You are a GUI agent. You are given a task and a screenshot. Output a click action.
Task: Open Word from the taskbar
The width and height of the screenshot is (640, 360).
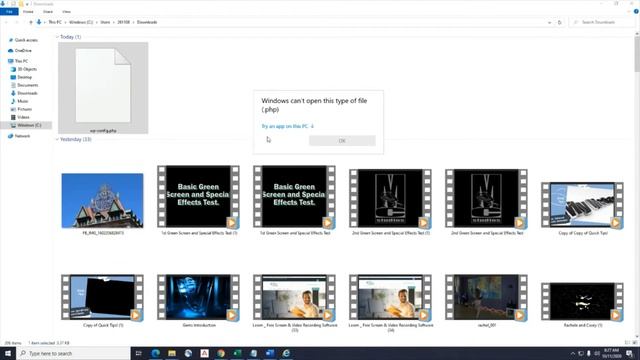click(270, 353)
